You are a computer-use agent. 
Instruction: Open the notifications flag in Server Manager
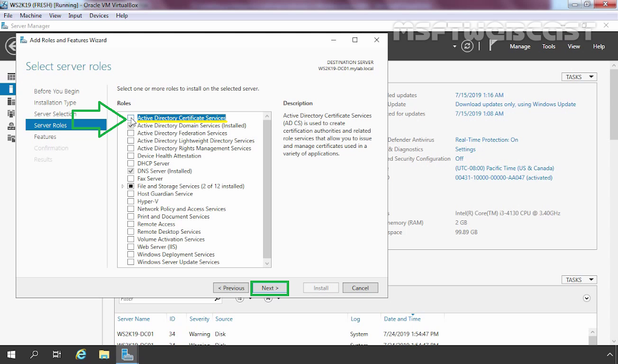point(492,46)
